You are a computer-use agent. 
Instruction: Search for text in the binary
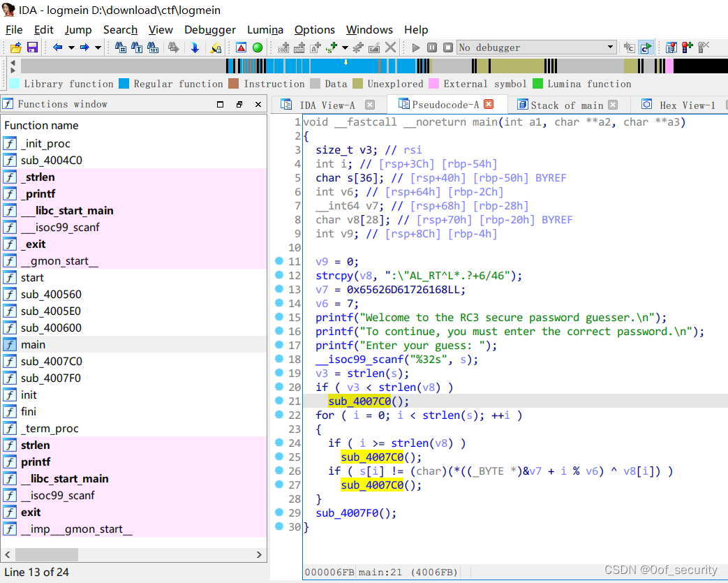click(x=136, y=47)
